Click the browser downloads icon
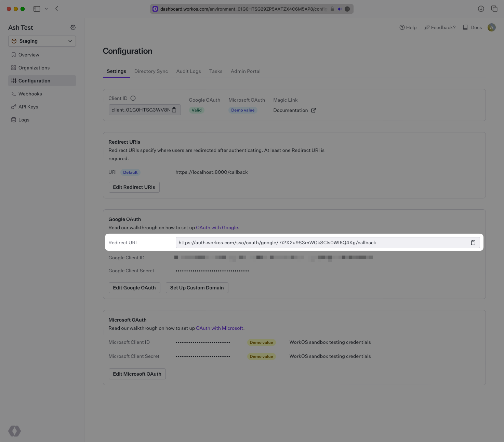The width and height of the screenshot is (504, 442). point(481,9)
